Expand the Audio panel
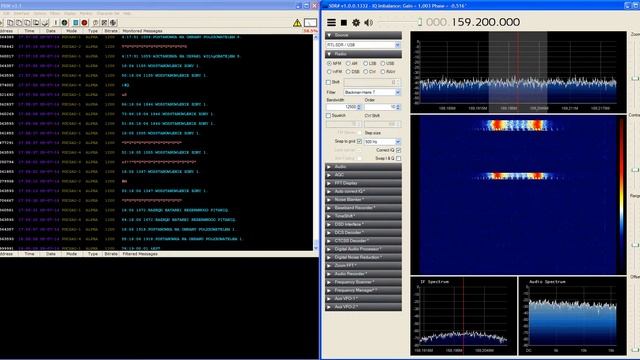The image size is (640, 360). click(x=363, y=167)
